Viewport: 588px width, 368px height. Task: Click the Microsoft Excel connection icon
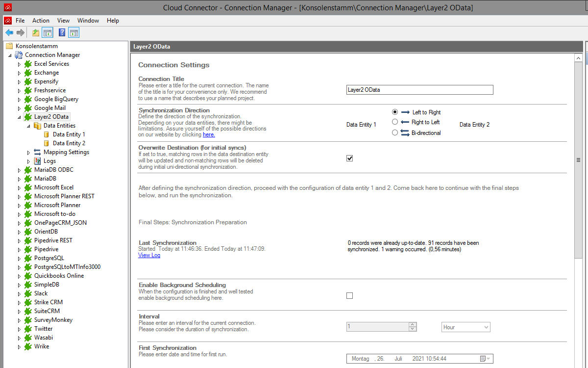click(28, 187)
